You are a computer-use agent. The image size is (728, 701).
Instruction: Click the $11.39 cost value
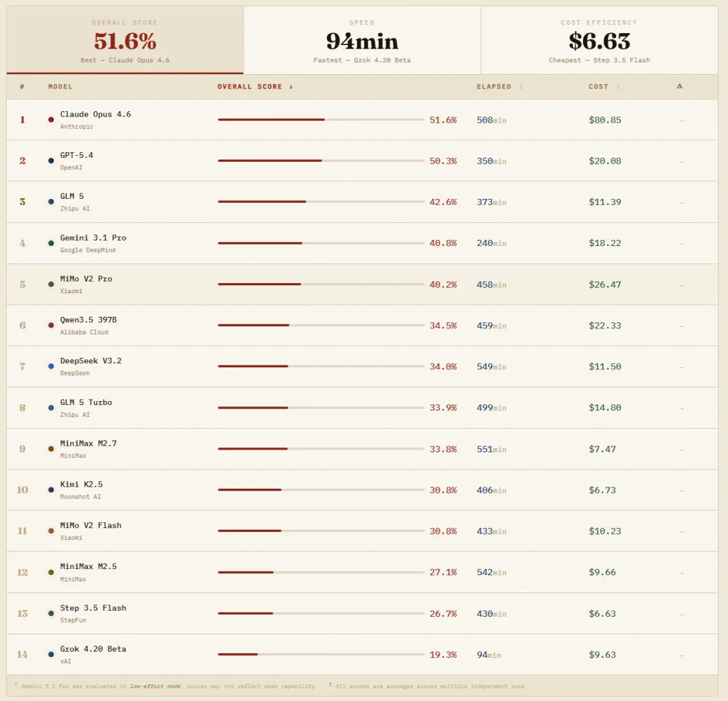click(x=605, y=202)
